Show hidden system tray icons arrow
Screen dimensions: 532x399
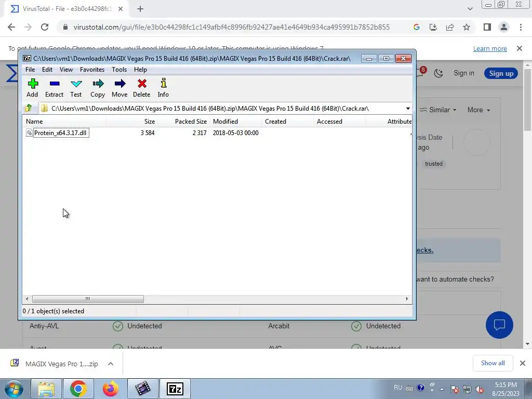(442, 389)
